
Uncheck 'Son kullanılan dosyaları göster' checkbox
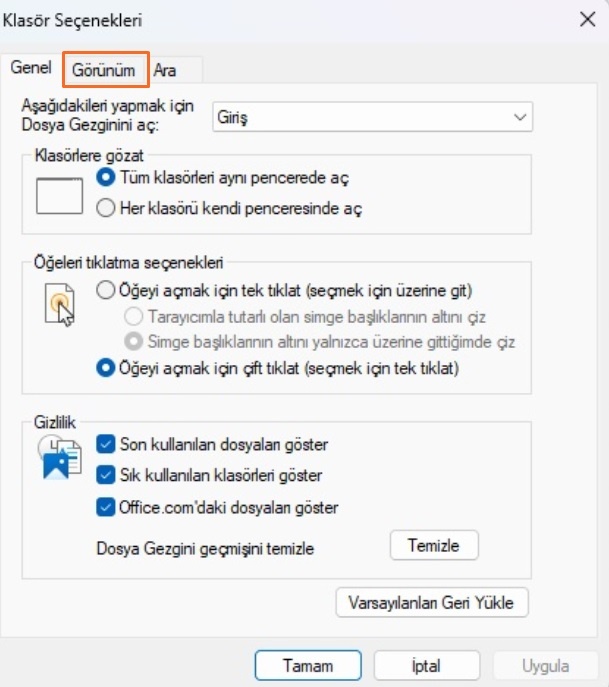pos(106,444)
